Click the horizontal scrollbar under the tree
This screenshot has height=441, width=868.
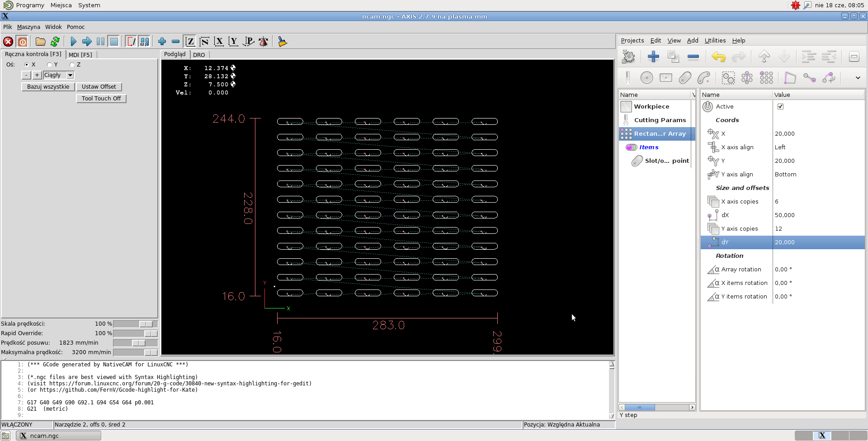pyautogui.click(x=657, y=407)
